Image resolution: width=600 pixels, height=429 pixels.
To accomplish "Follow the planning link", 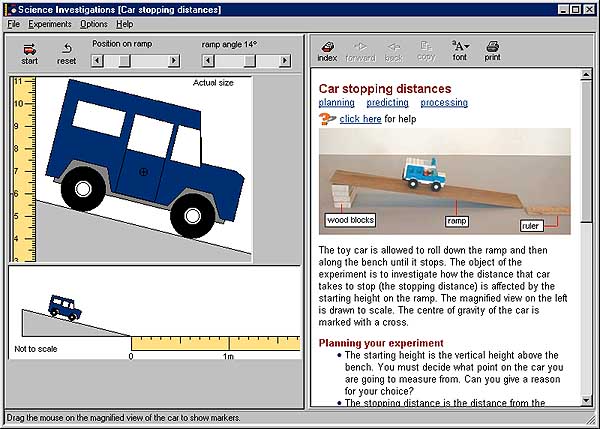I will pyautogui.click(x=336, y=103).
